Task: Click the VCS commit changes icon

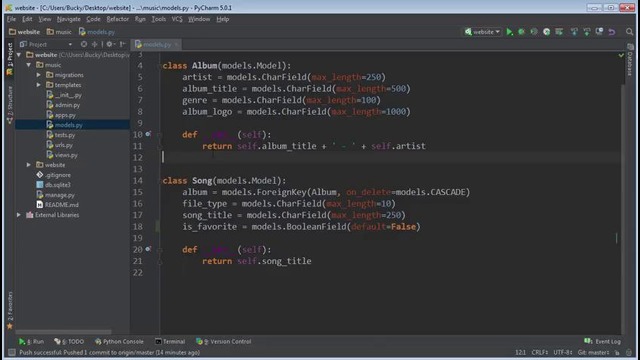Action: click(x=587, y=32)
